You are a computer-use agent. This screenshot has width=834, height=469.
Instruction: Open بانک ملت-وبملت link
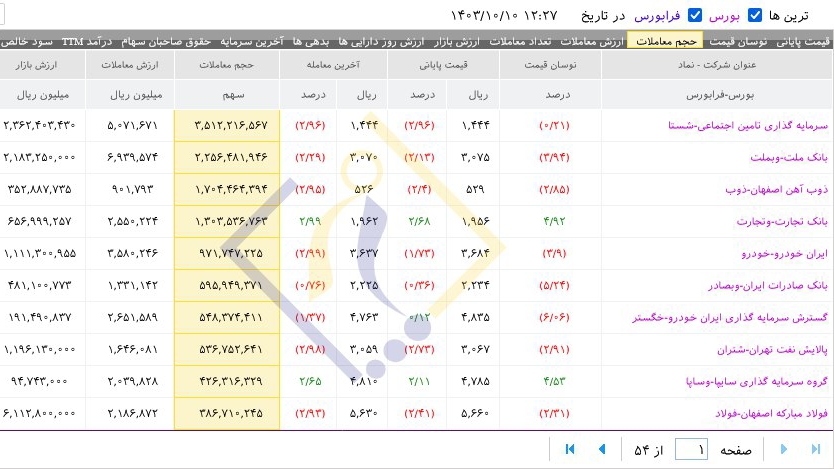(789, 157)
